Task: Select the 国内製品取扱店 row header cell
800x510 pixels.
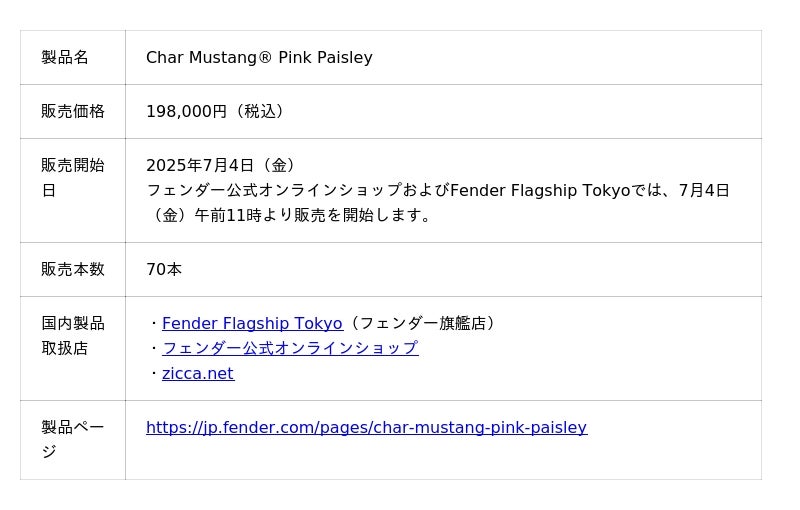Action: tap(72, 335)
